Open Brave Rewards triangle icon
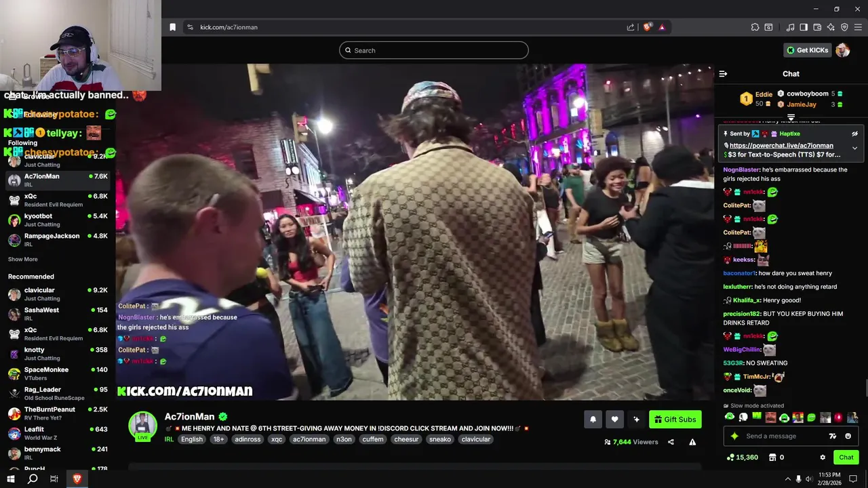 [x=662, y=27]
